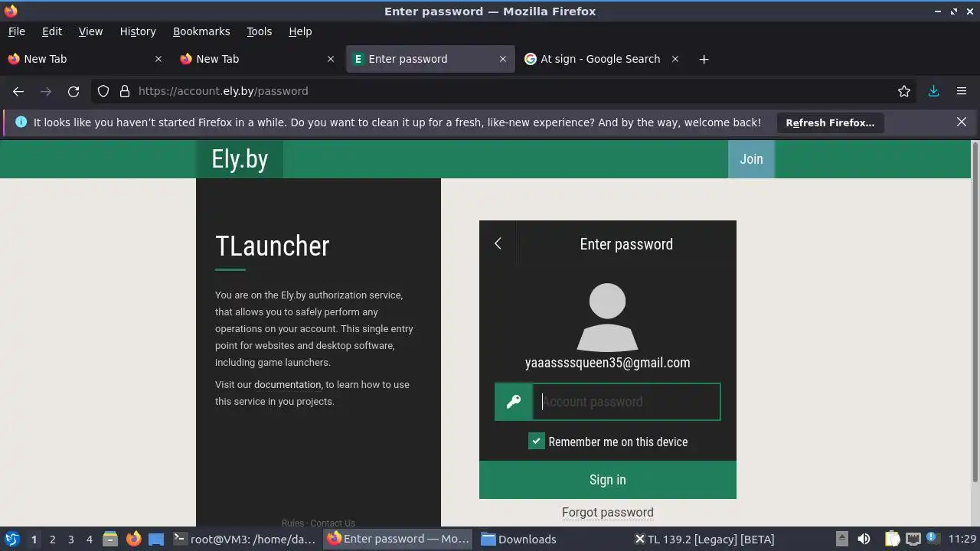Click the volume speaker tray icon
Viewport: 980px width, 551px height.
(864, 539)
